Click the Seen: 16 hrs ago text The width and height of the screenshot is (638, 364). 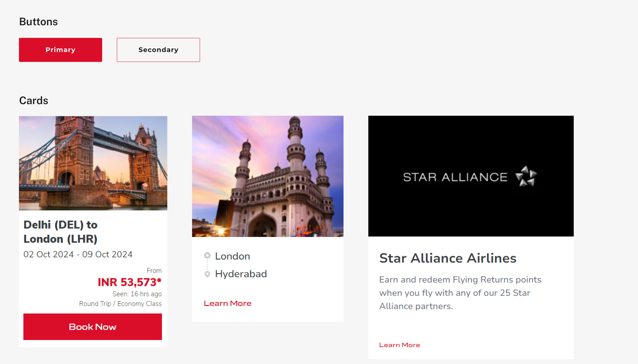[x=137, y=294]
